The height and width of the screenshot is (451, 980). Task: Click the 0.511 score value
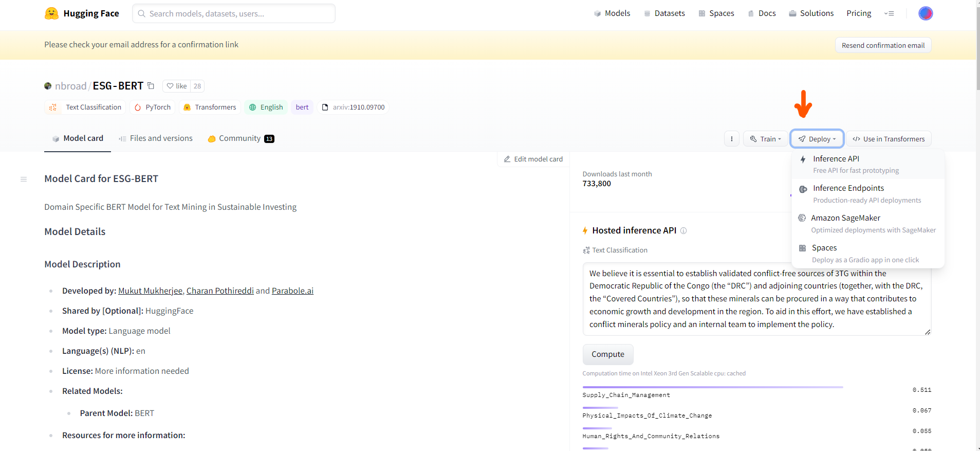pyautogui.click(x=922, y=390)
